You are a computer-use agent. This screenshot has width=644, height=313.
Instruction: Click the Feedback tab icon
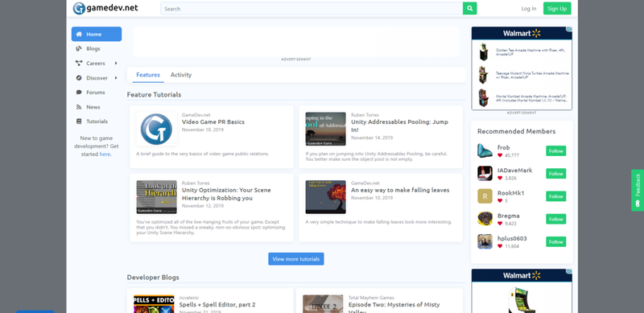pos(638,204)
